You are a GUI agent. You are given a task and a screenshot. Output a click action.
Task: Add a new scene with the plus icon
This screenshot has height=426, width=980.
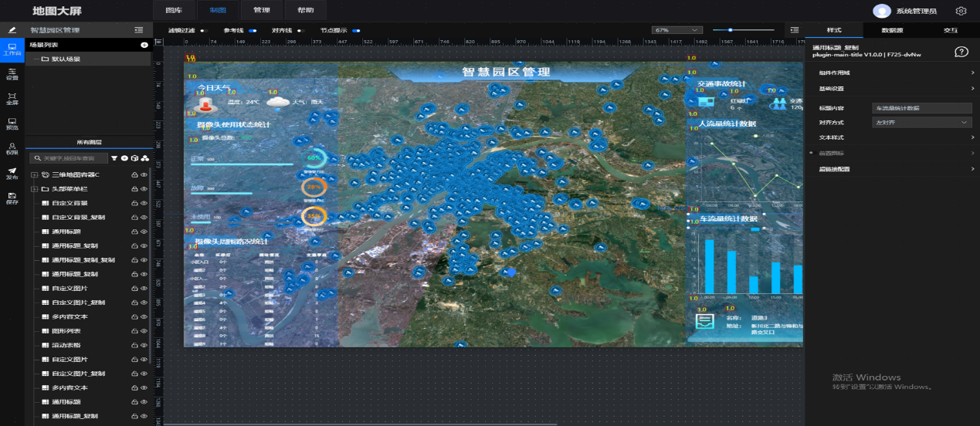click(x=144, y=46)
